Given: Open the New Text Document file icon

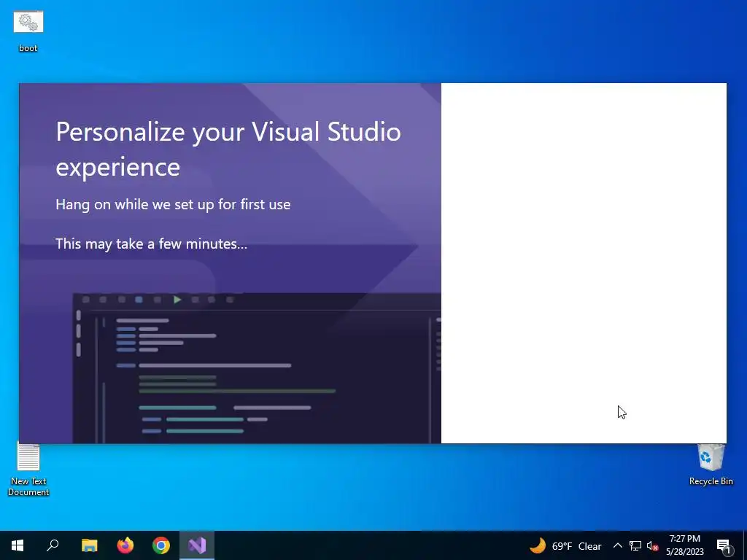Looking at the screenshot, I should [x=28, y=470].
